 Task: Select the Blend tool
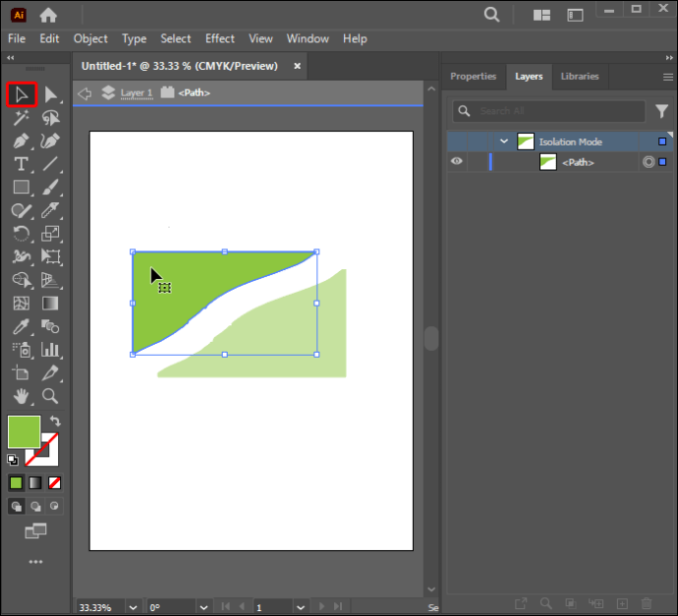(51, 327)
